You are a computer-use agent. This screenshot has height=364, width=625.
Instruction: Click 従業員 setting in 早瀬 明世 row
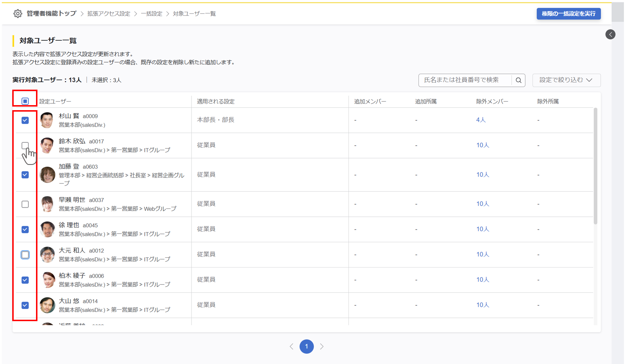(x=206, y=204)
